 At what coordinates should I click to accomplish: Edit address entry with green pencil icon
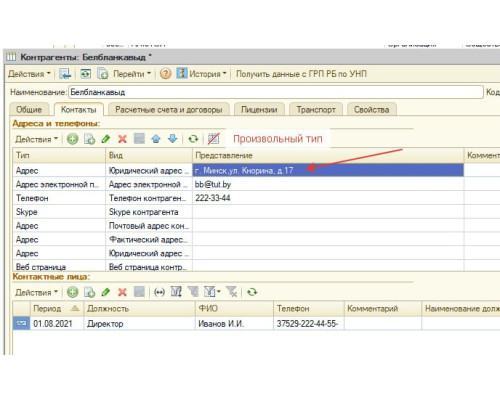coord(106,139)
